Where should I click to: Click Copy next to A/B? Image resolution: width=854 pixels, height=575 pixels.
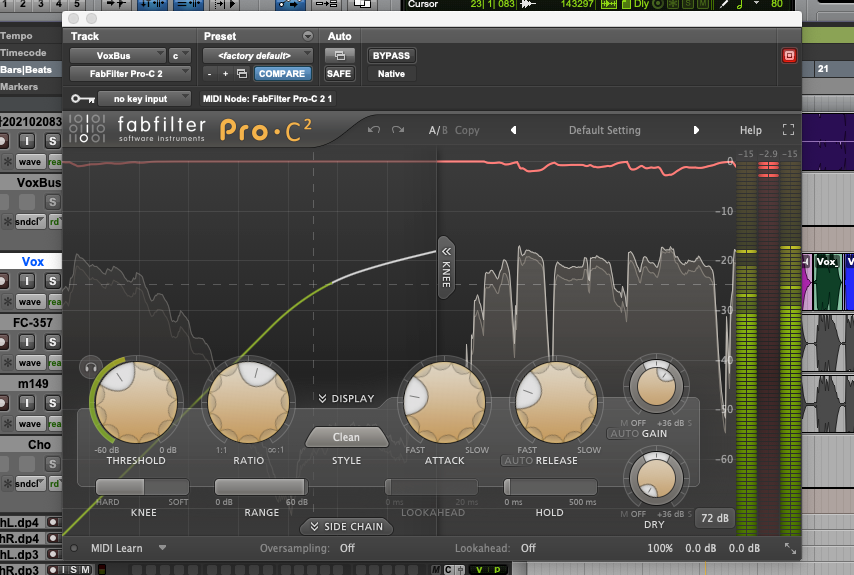467,130
